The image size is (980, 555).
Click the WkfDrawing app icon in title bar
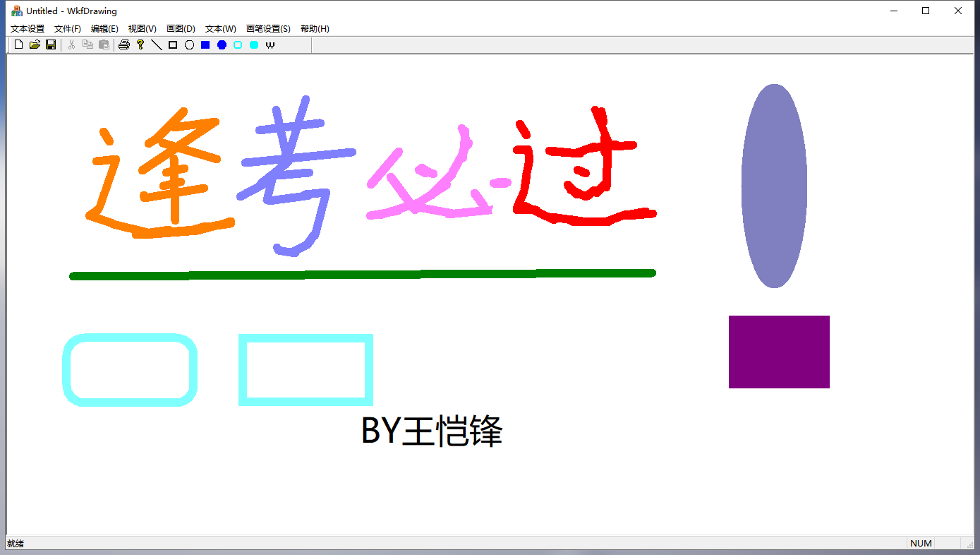(17, 11)
